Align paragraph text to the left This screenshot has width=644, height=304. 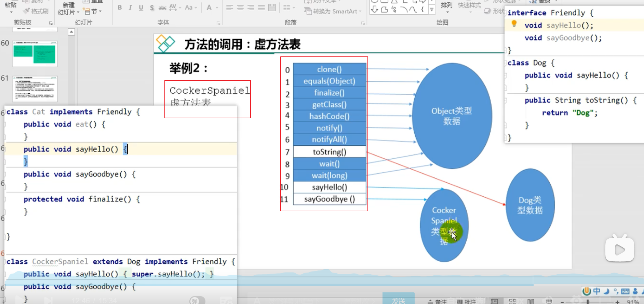230,8
